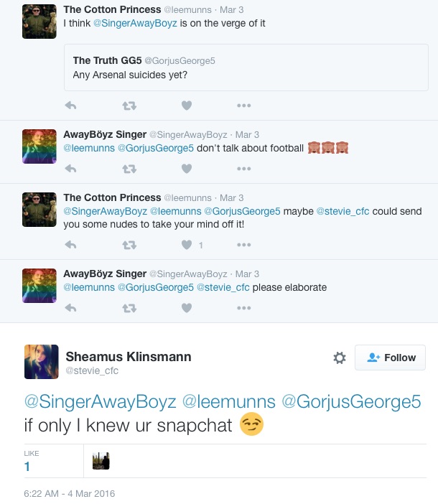
Task: Open the quoted tweet by The Truth GG5
Action: [x=246, y=67]
